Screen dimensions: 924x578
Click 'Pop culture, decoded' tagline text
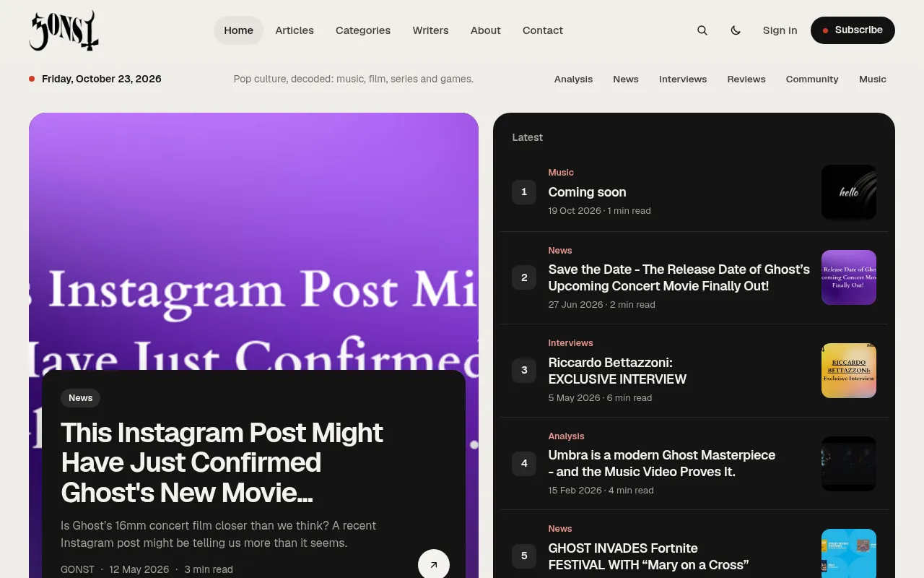pos(354,79)
